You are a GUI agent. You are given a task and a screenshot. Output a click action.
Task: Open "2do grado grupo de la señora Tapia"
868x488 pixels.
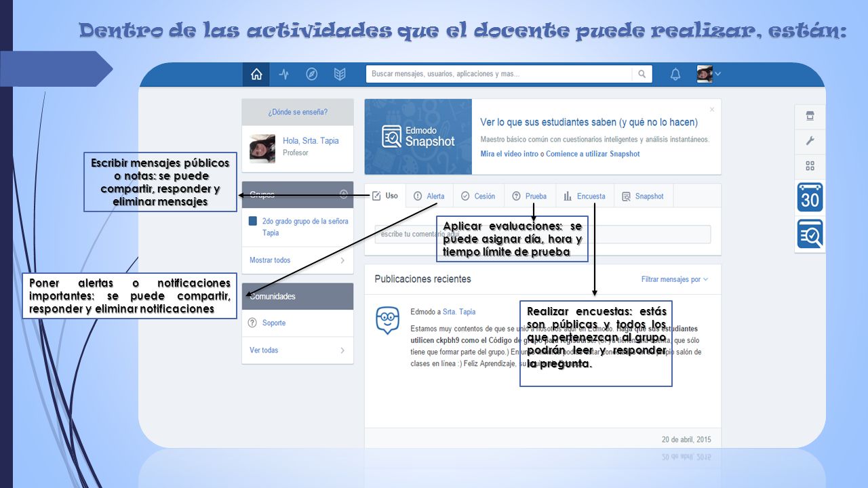pos(305,227)
